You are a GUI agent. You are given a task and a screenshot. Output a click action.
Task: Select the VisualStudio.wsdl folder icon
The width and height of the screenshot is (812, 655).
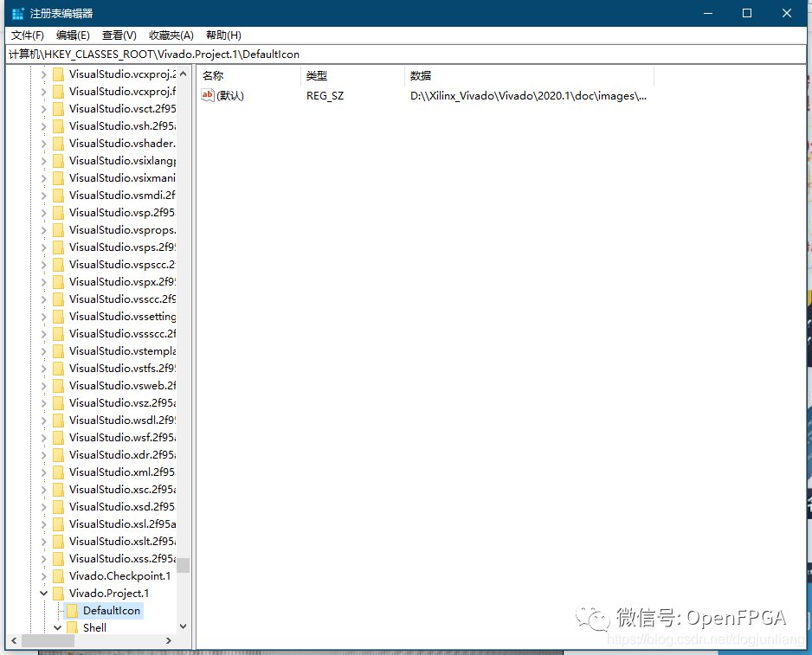click(x=59, y=421)
